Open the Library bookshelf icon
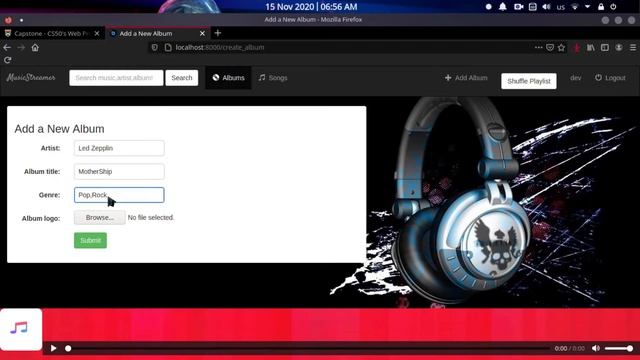This screenshot has width=640, height=360. coord(591,47)
